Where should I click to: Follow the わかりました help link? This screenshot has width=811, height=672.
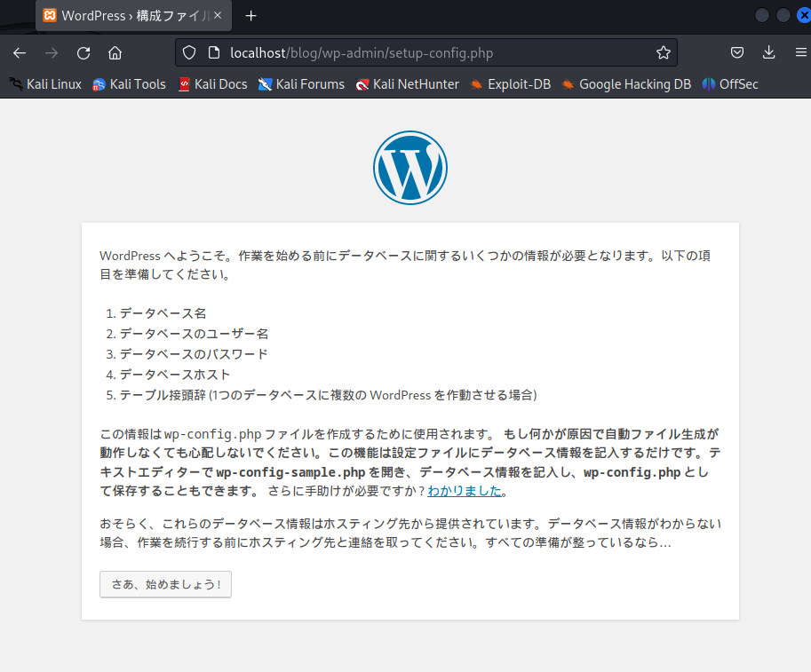pos(465,491)
